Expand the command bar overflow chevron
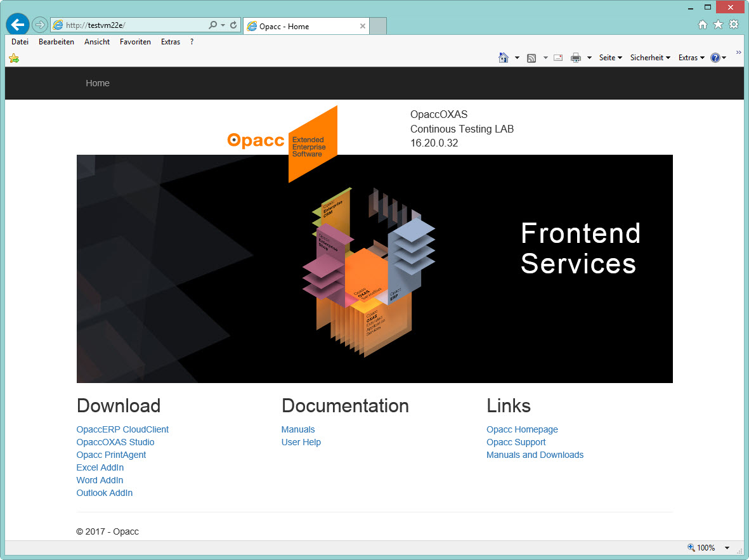 (x=738, y=52)
